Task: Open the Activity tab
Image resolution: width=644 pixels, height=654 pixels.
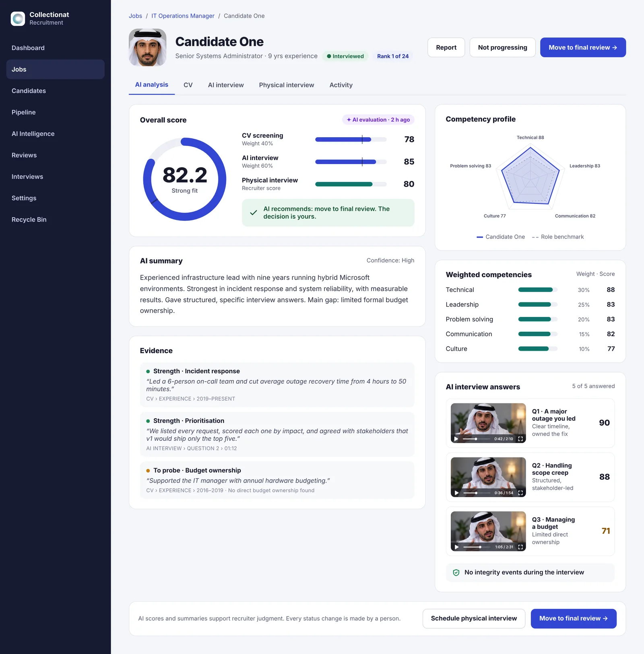Action: [x=341, y=85]
